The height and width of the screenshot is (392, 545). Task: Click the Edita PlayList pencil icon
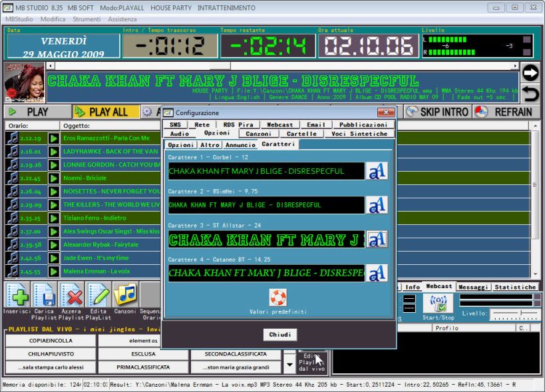click(98, 295)
